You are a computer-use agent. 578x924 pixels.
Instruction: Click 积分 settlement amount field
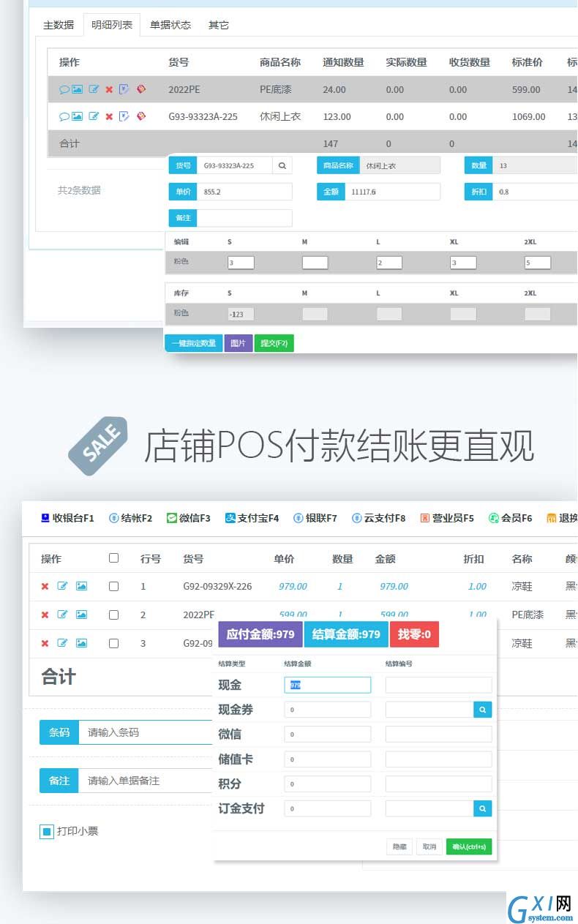(327, 784)
